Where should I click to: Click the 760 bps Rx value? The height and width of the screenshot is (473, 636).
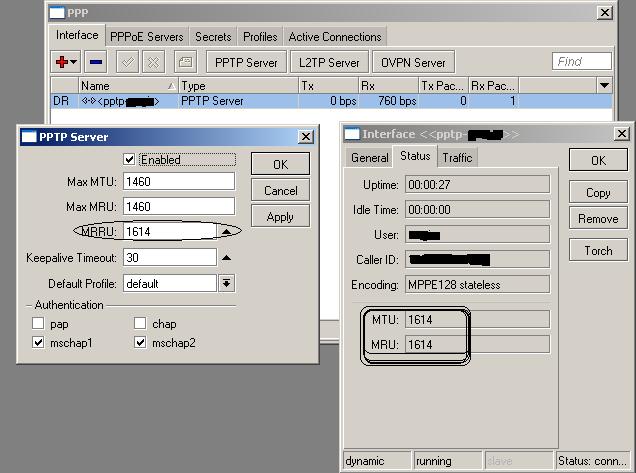click(x=397, y=101)
